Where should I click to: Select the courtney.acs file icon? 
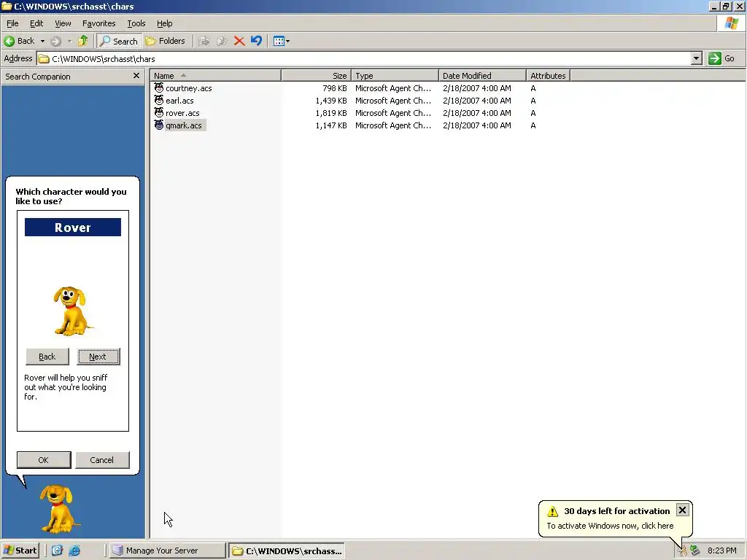coord(158,87)
